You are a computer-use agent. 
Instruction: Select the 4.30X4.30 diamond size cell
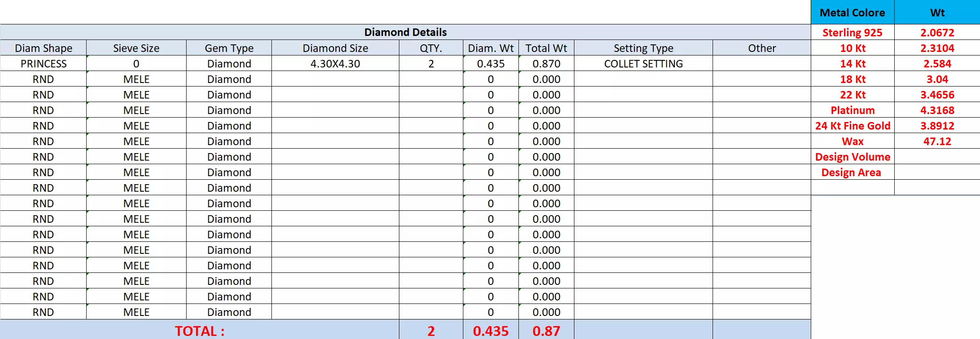335,63
